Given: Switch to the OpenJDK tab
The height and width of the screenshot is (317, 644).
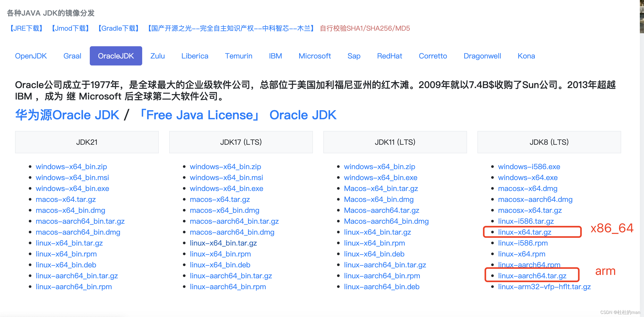Looking at the screenshot, I should [31, 56].
